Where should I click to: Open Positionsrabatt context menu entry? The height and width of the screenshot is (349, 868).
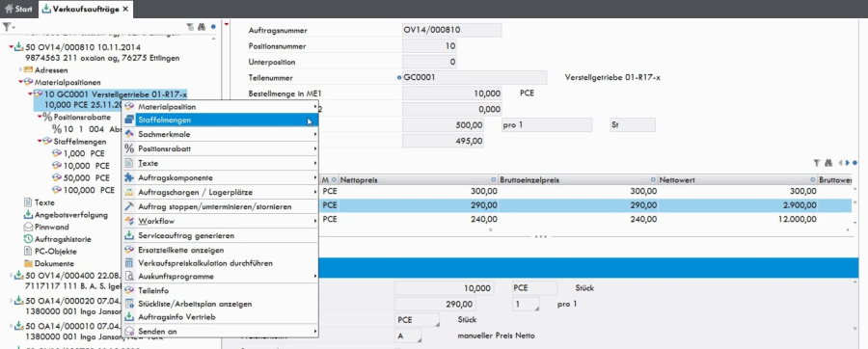220,148
